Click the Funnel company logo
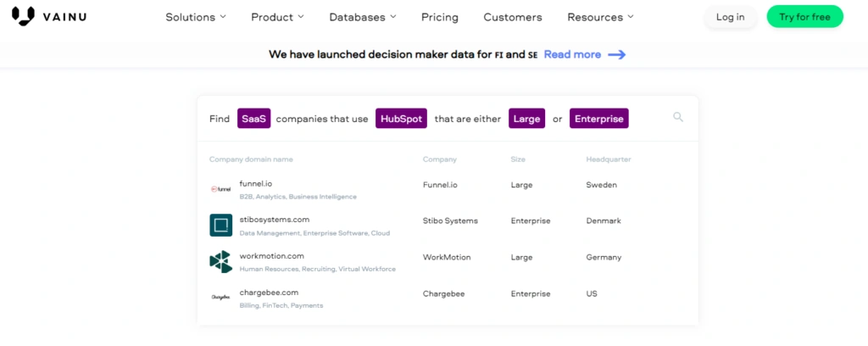The width and height of the screenshot is (868, 346). pos(221,189)
